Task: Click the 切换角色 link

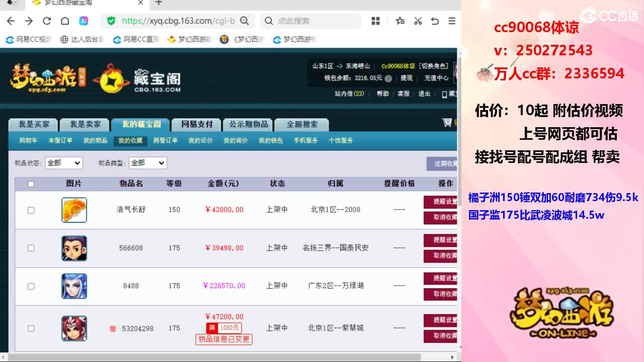Action: 434,66
